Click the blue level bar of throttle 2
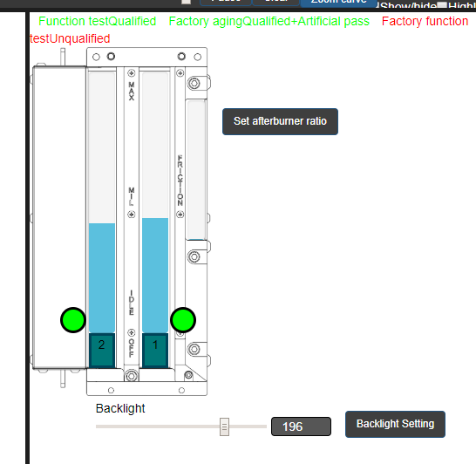Image resolution: width=476 pixels, height=464 pixels. pyautogui.click(x=102, y=278)
